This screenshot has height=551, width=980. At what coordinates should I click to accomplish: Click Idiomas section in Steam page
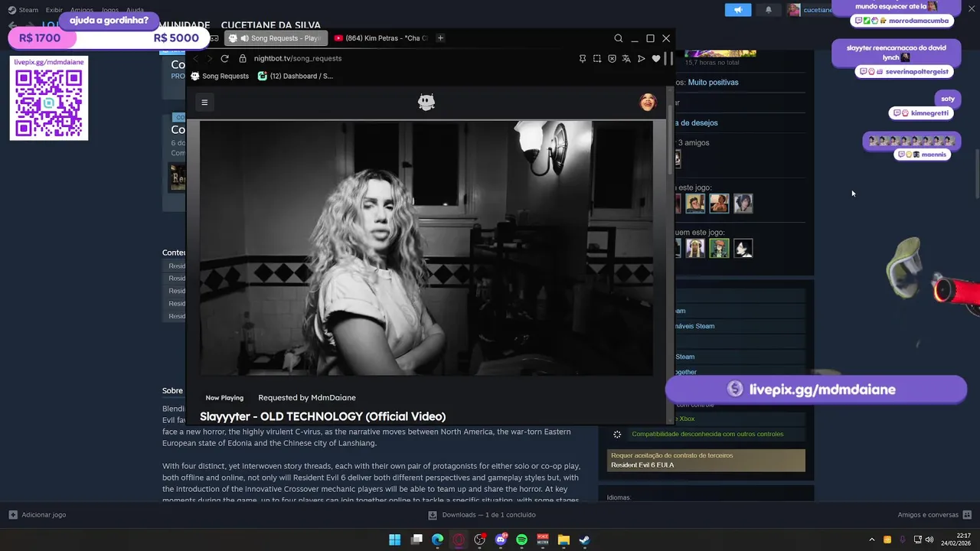coord(619,497)
